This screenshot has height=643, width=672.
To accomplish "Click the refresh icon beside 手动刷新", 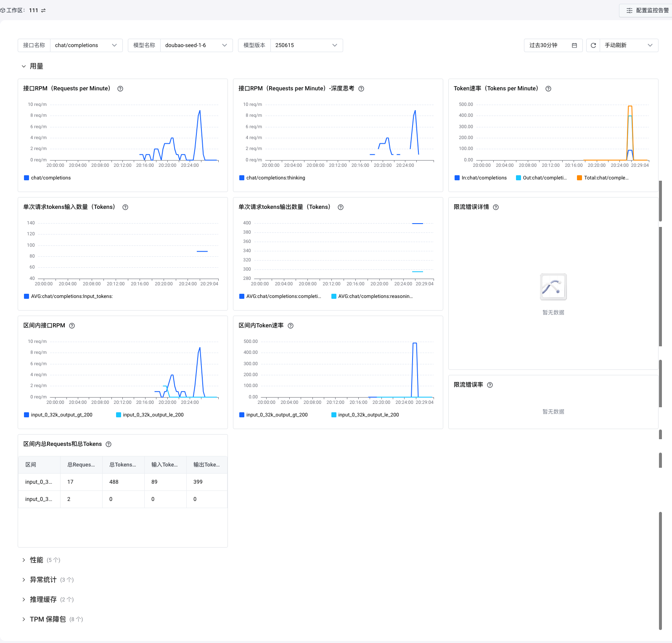I will pyautogui.click(x=593, y=45).
